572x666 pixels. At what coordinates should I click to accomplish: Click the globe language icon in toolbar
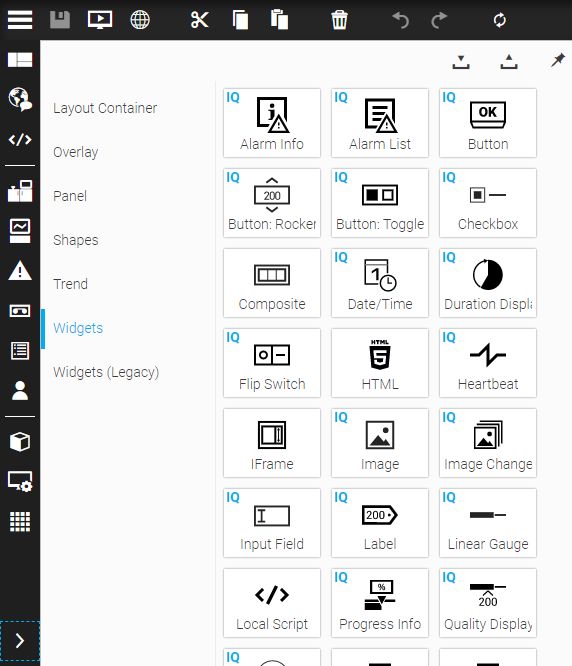(140, 20)
